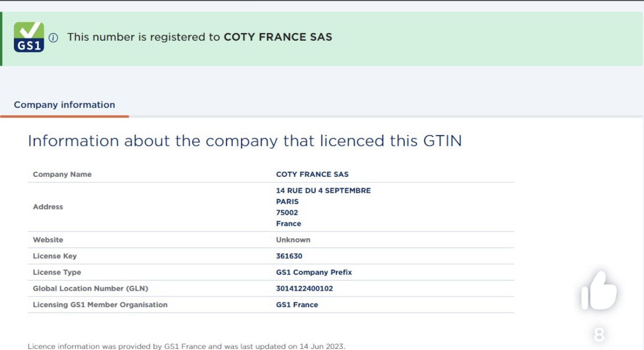Click the like count number 8
This screenshot has width=644, height=350.
[x=599, y=335]
